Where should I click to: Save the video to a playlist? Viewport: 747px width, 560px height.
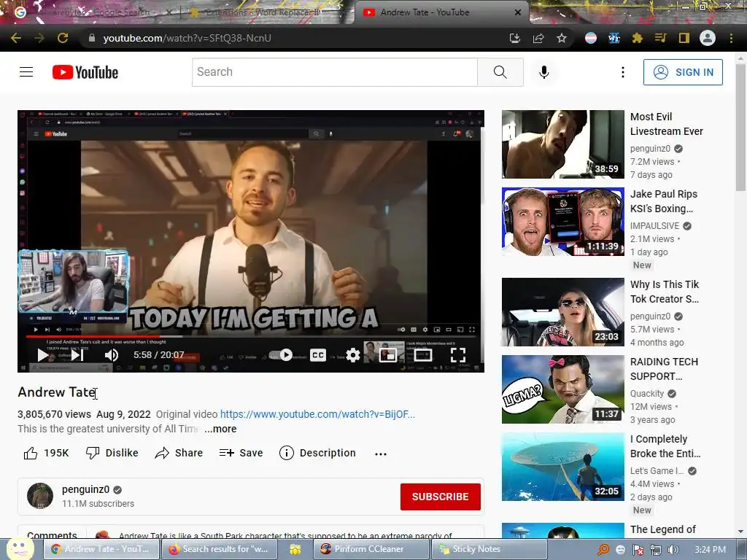point(241,453)
